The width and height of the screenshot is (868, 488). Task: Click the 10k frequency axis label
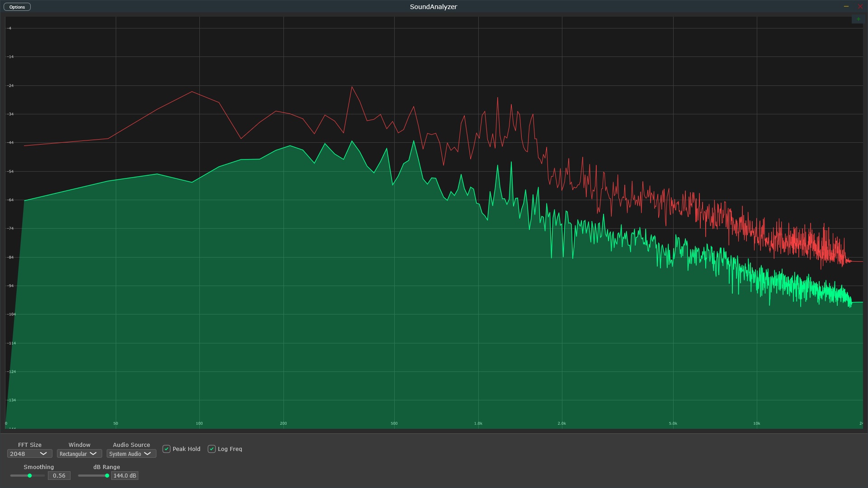(756, 423)
